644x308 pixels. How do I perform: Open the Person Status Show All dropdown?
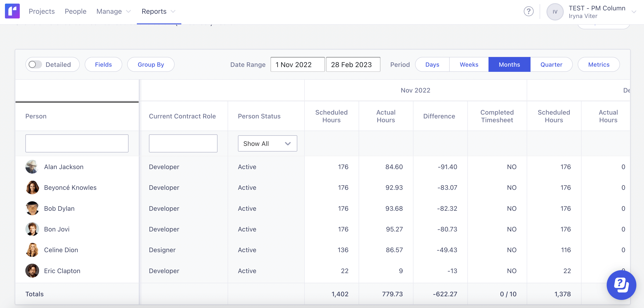267,143
